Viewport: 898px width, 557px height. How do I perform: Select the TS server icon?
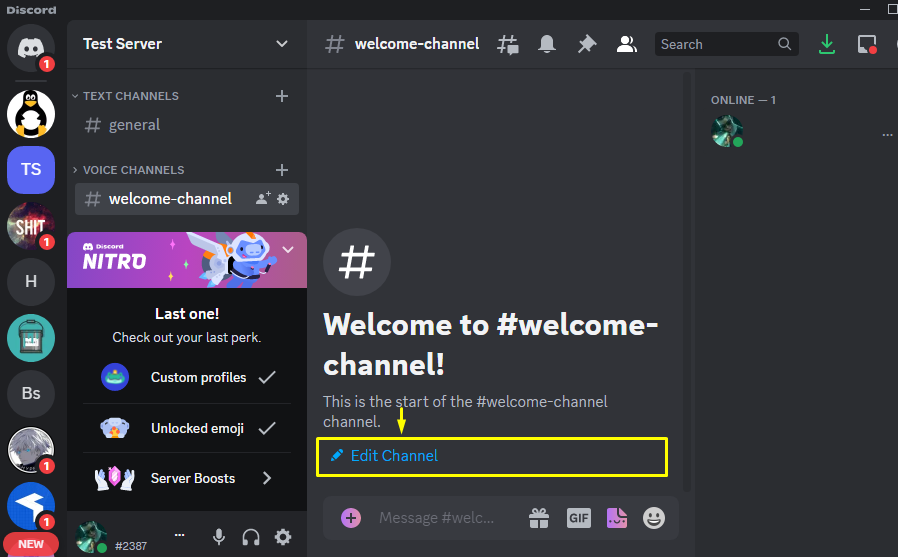[x=30, y=169]
